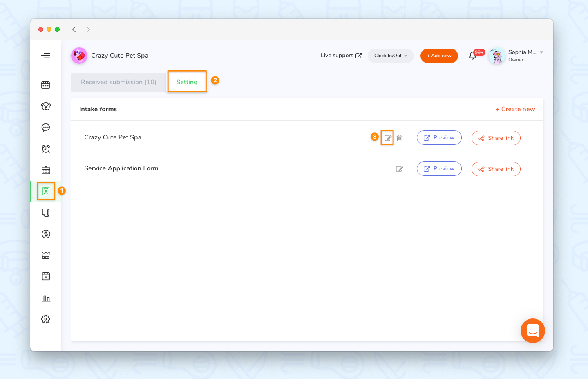Screen dimensions: 588x379
Task: Click the Crazy Cute Pet Spa logo
Action: coord(79,56)
